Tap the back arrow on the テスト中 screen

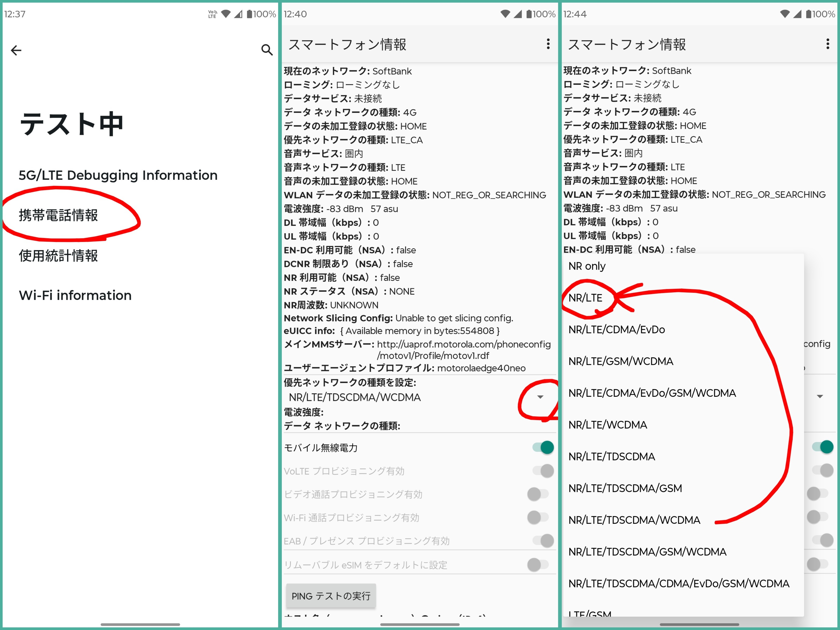16,50
